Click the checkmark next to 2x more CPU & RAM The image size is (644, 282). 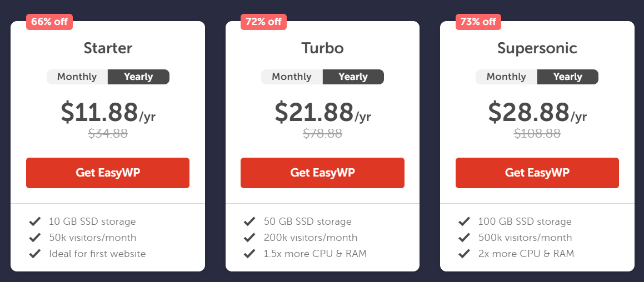coord(464,254)
